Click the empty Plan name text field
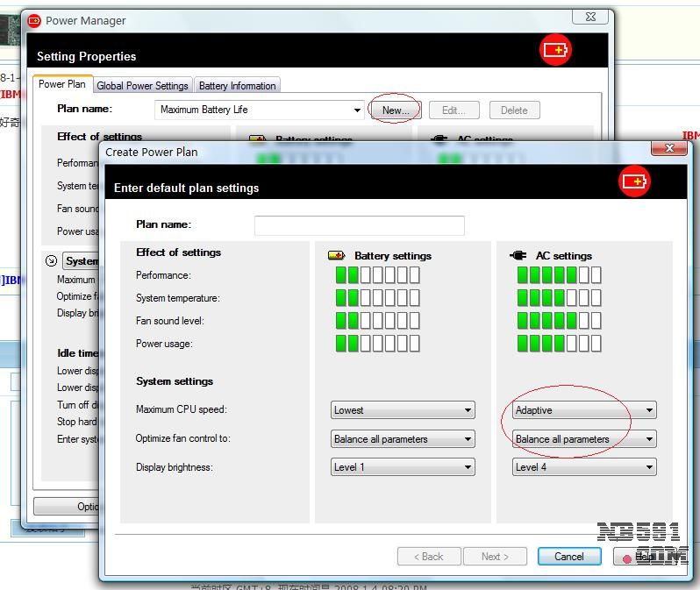The height and width of the screenshot is (590, 700). click(x=359, y=225)
